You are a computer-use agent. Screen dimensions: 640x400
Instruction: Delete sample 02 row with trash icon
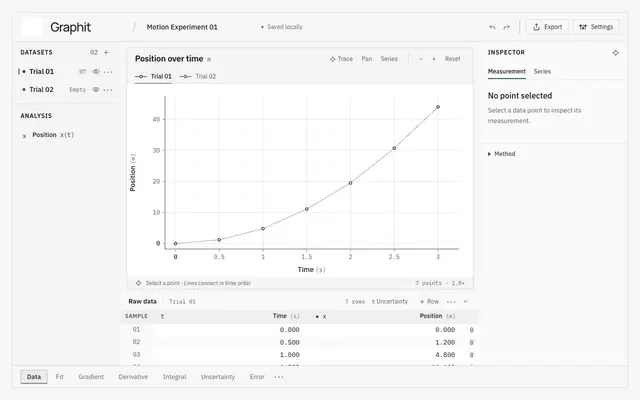[471, 342]
